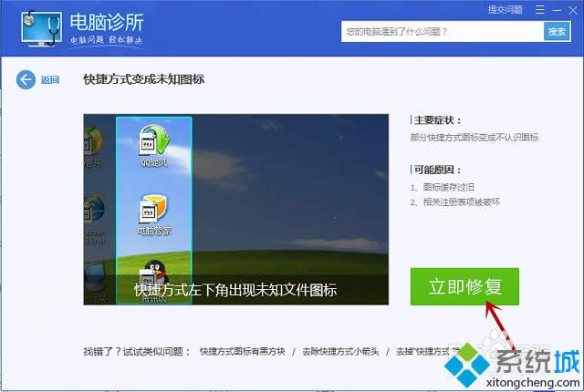The height and width of the screenshot is (392, 584).
Task: Open the 快捷方式图标有黑方块 similar issue link
Action: (x=242, y=351)
